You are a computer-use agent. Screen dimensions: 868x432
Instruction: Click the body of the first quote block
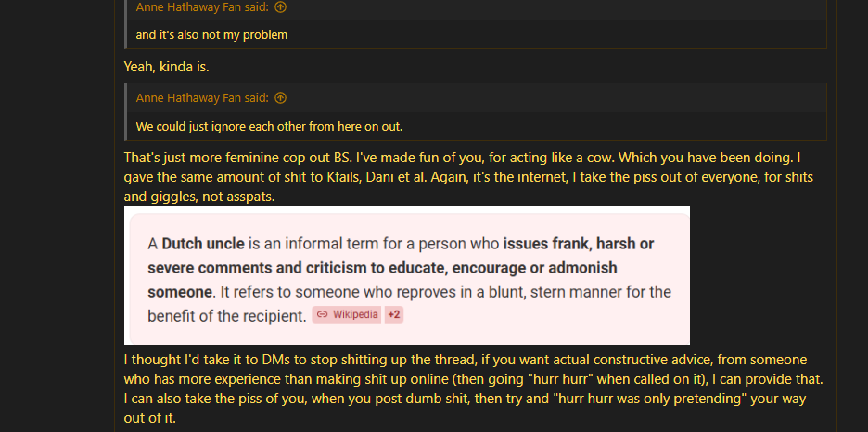click(x=477, y=35)
